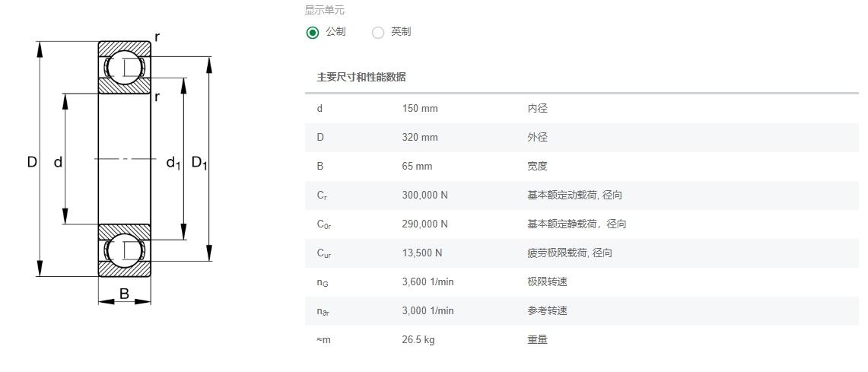
Task: Click the D1 label in the diagram
Action: pos(199,163)
